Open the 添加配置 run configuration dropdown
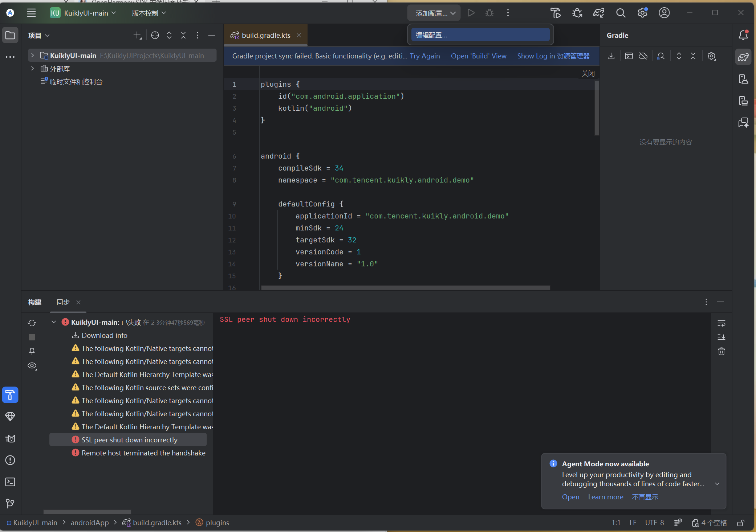The width and height of the screenshot is (756, 532). 434,13
